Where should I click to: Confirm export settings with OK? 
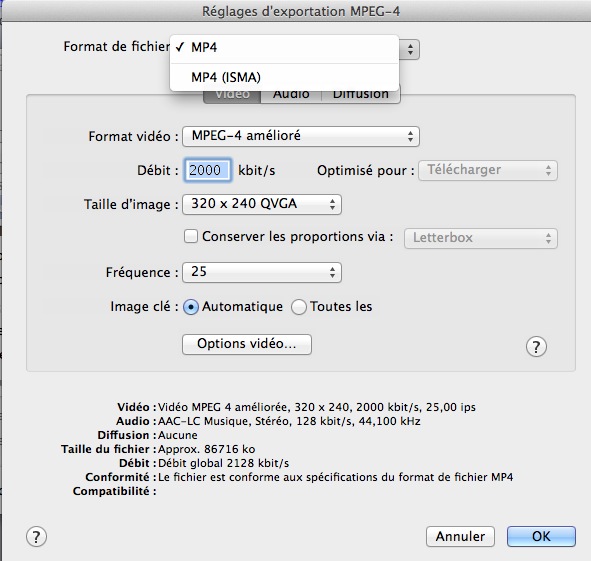pos(541,536)
